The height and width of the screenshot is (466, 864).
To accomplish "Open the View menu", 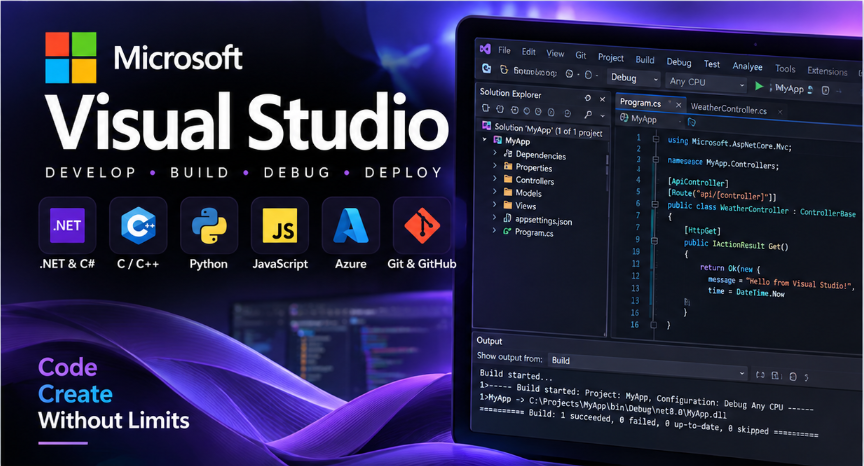I will tap(555, 53).
